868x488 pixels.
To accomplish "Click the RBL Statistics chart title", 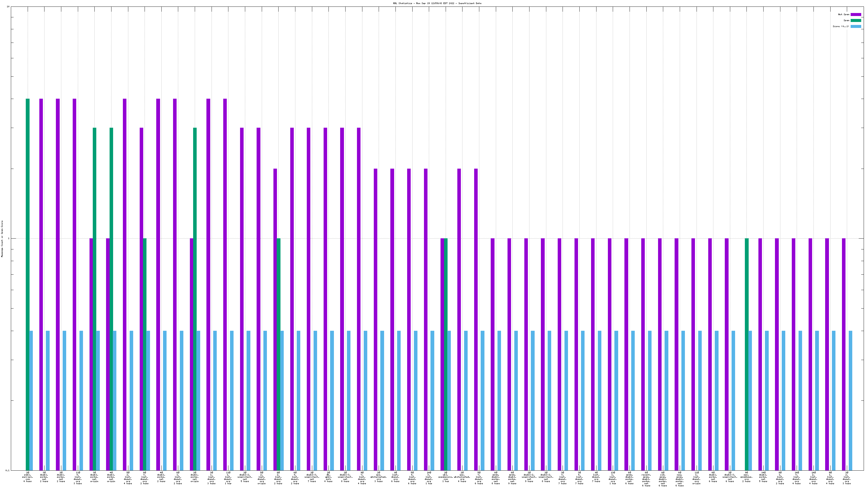I will click(437, 3).
